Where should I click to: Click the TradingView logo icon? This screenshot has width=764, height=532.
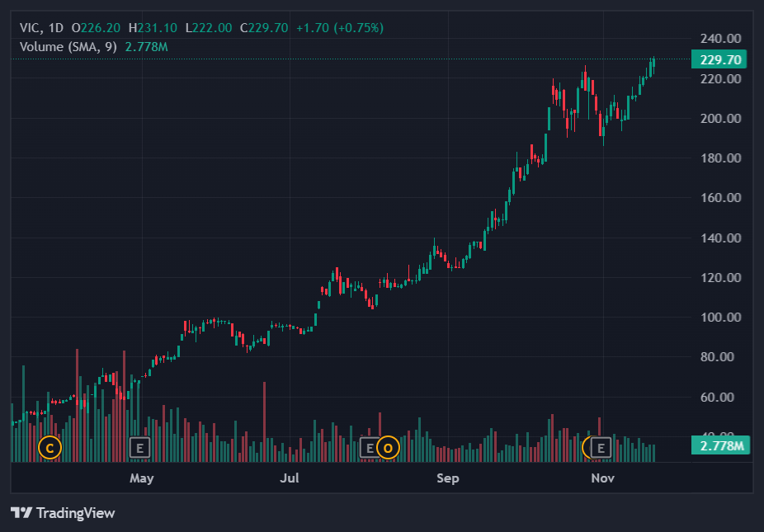[x=21, y=513]
